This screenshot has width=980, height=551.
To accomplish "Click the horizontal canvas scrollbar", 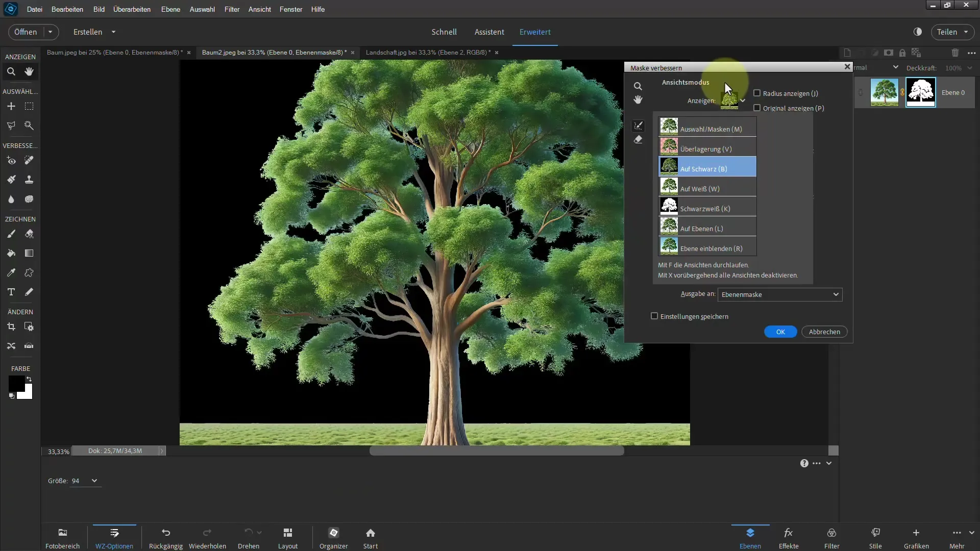I will (497, 451).
